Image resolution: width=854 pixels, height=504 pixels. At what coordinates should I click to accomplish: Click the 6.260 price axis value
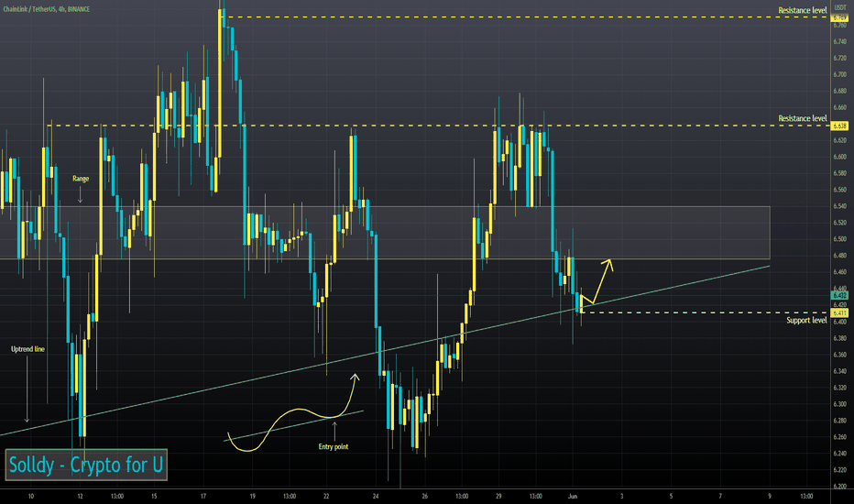[x=839, y=437]
